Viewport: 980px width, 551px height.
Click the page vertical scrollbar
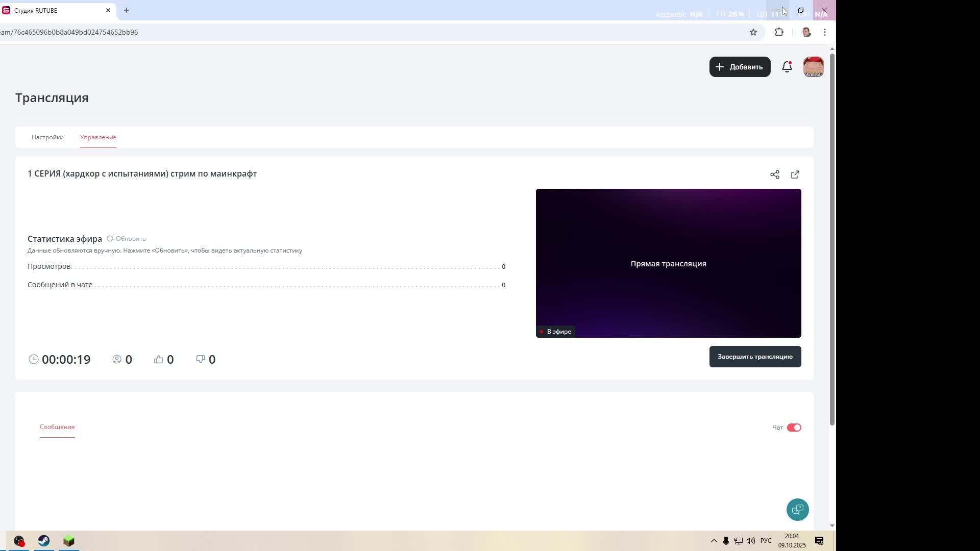(832, 240)
